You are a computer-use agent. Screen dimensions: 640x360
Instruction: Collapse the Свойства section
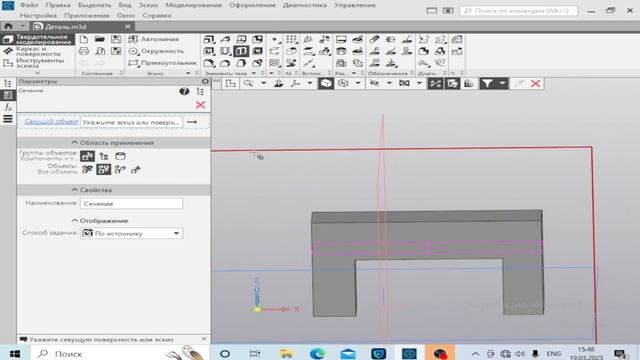tap(91, 190)
